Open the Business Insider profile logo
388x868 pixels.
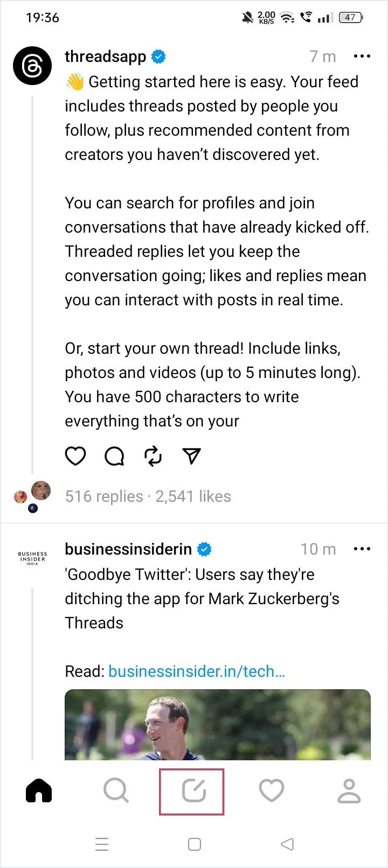(32, 557)
